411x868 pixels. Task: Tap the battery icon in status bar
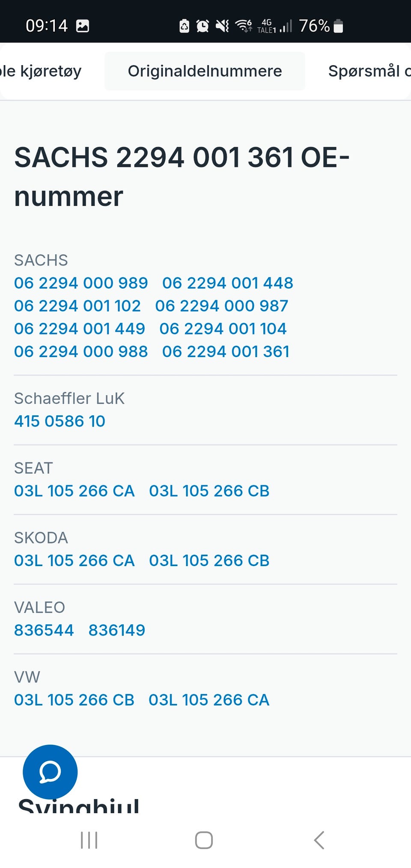tap(338, 26)
